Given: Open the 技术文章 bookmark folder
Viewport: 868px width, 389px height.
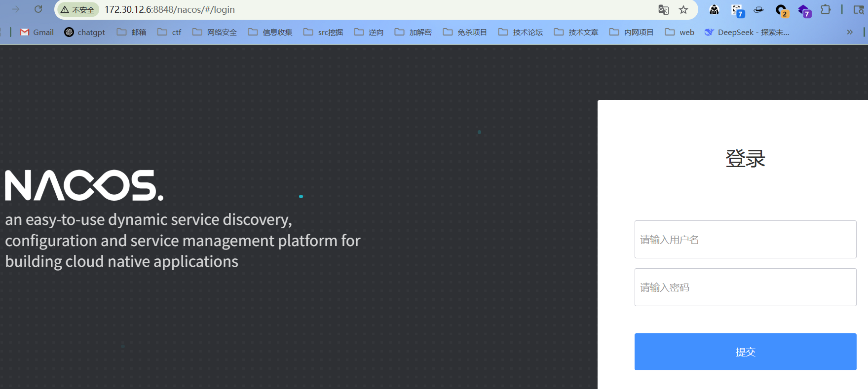Looking at the screenshot, I should point(576,32).
